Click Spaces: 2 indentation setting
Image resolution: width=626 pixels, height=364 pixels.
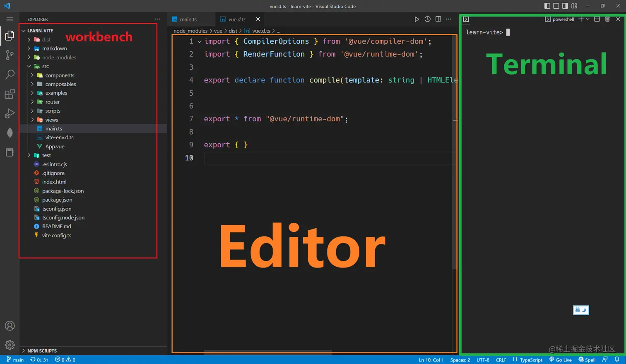(460, 360)
